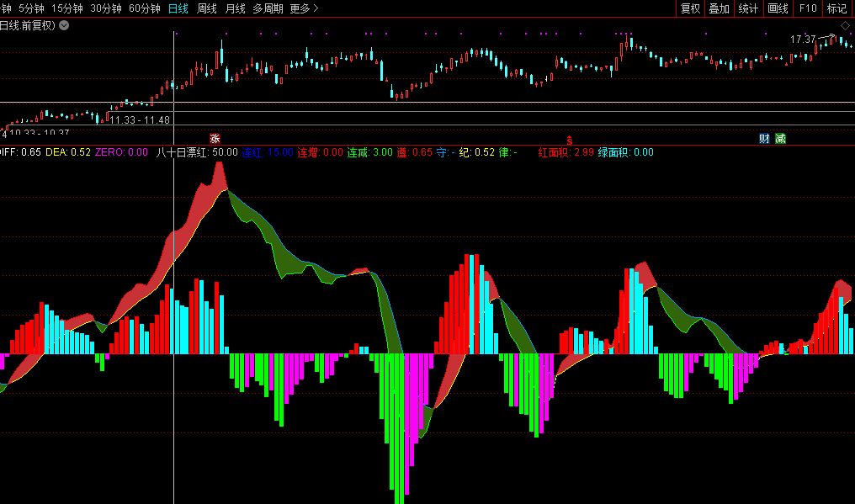
Task: Click the 标记 mark button
Action: (x=836, y=8)
